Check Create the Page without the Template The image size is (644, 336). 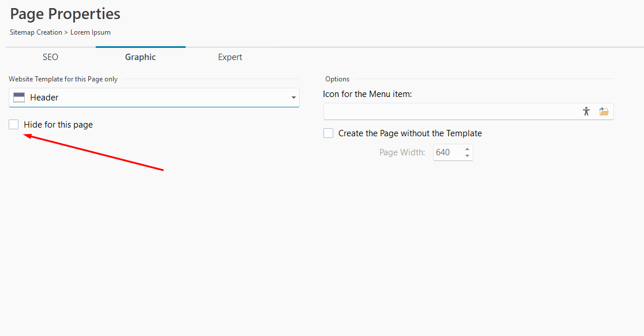[329, 133]
